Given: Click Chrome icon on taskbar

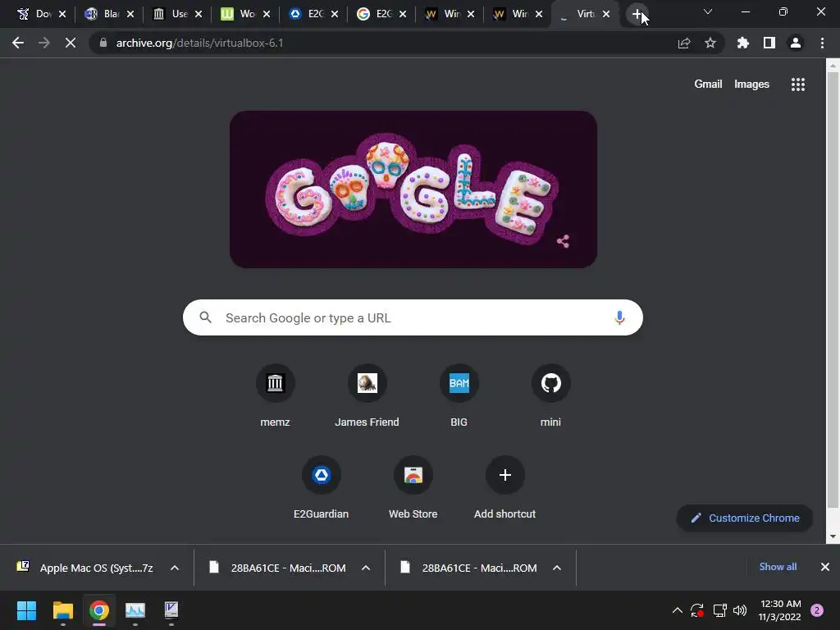Looking at the screenshot, I should click(99, 610).
